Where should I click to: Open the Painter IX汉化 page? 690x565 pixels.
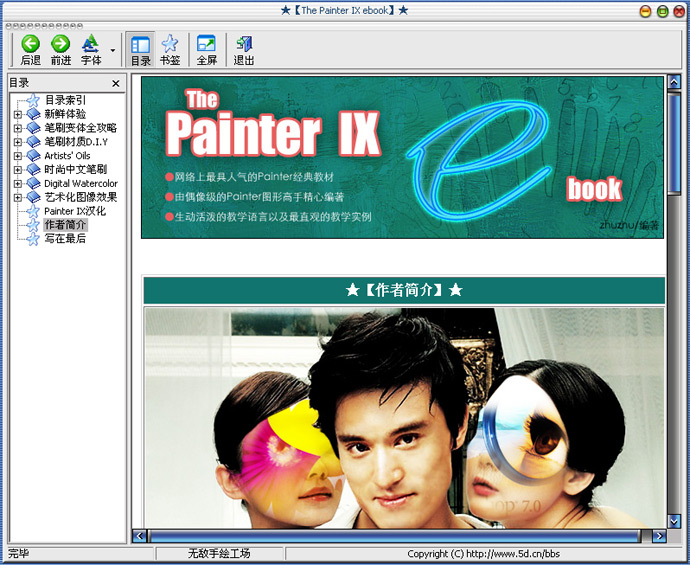(x=75, y=211)
